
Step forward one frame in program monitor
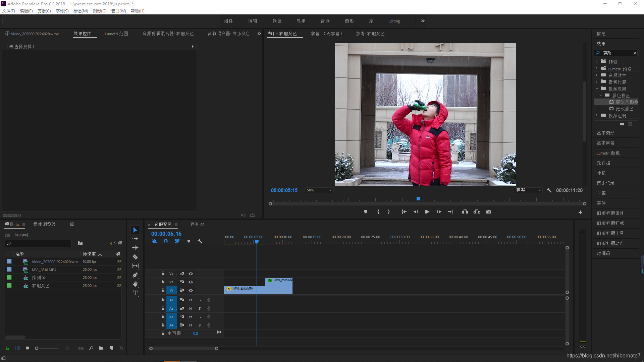pyautogui.click(x=439, y=212)
